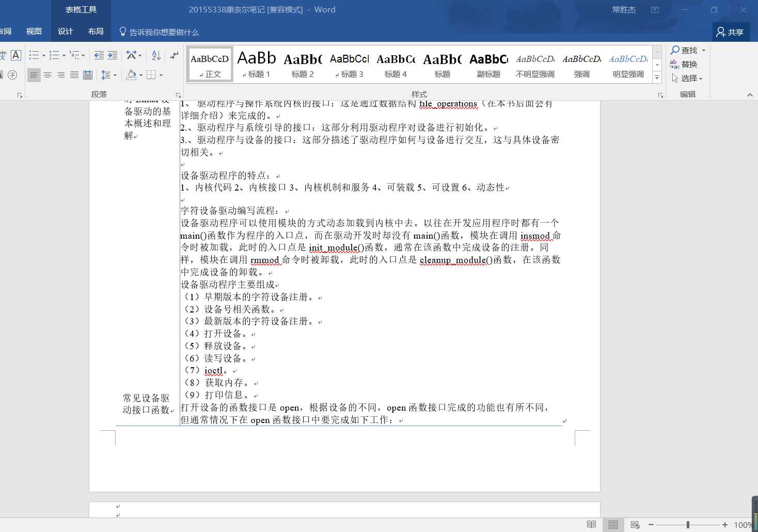The width and height of the screenshot is (758, 532).
Task: Apply borders to selection
Action: coord(151,75)
